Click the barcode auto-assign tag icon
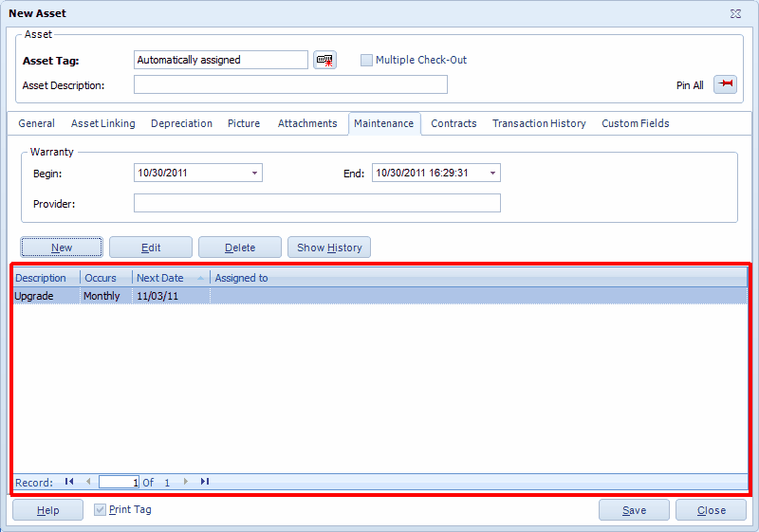Viewport: 759px width, 532px height. (324, 60)
